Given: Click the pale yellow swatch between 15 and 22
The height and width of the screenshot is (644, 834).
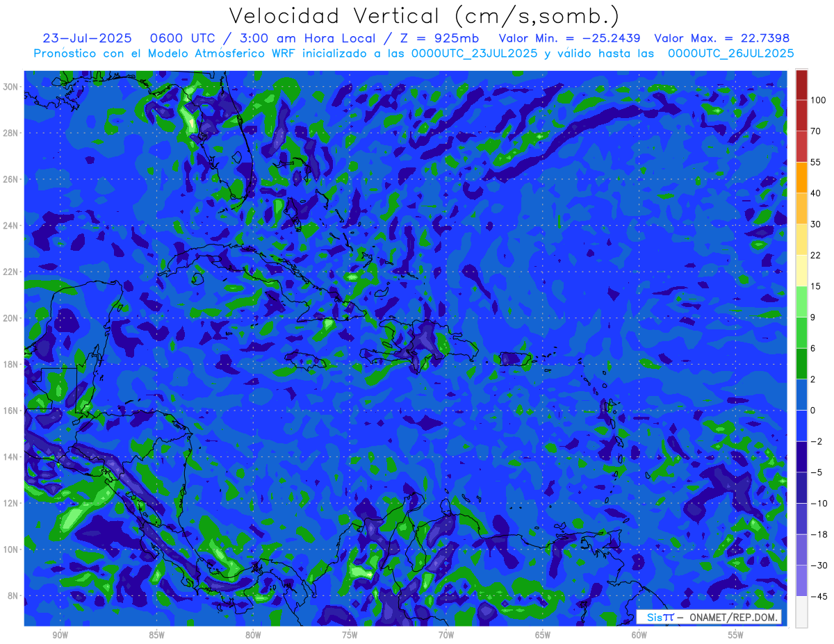Looking at the screenshot, I should [801, 270].
